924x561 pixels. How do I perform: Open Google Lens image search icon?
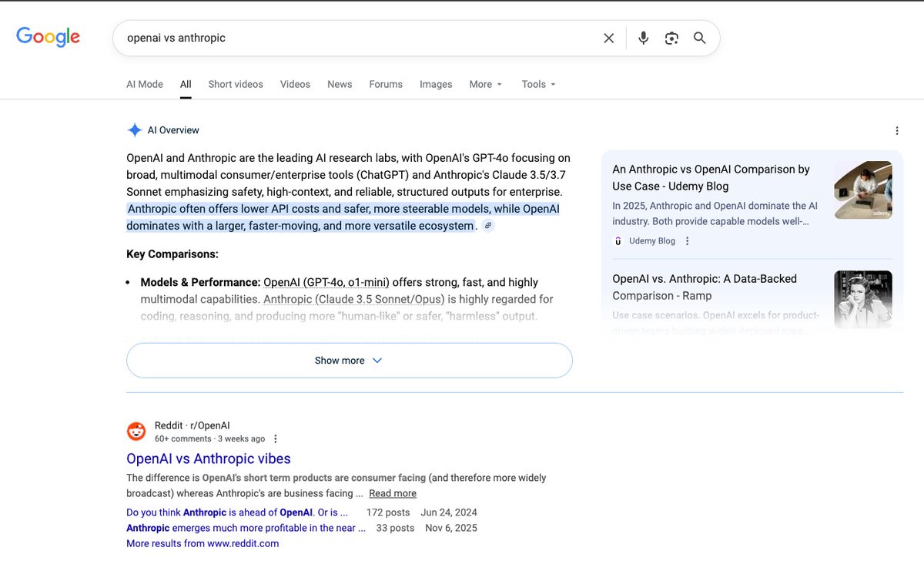[x=671, y=38]
